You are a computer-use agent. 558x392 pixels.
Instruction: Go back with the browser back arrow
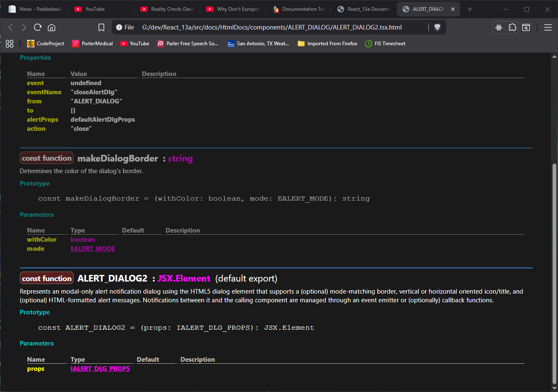pos(11,27)
